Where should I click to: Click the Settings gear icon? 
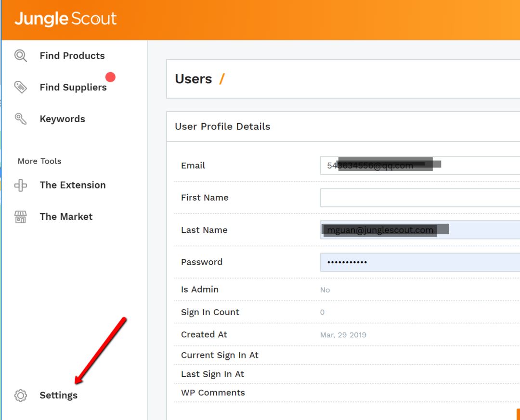(x=21, y=395)
